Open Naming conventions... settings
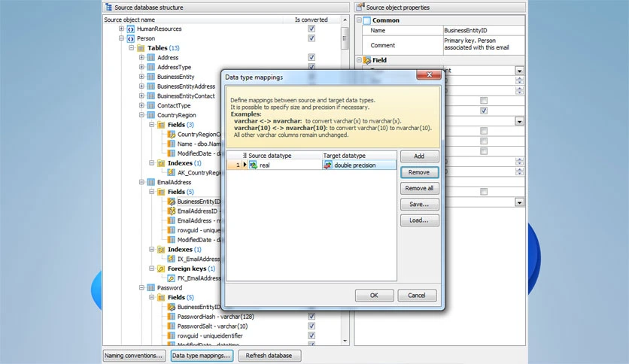 (134, 356)
